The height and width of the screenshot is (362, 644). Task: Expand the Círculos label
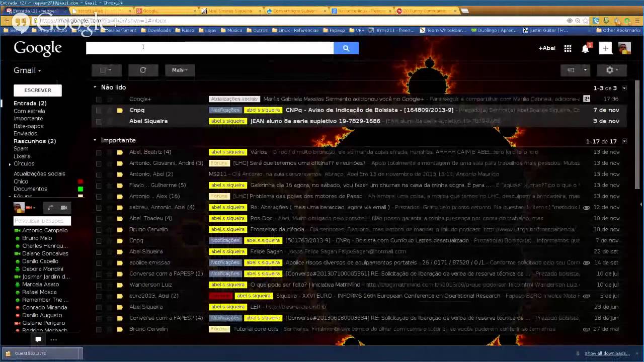(10, 164)
